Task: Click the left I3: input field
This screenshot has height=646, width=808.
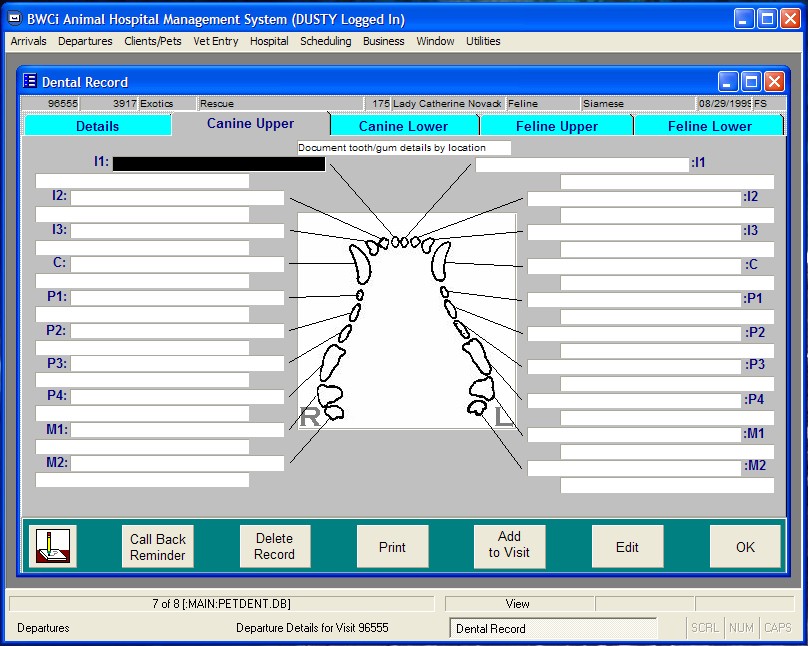Action: pos(177,231)
